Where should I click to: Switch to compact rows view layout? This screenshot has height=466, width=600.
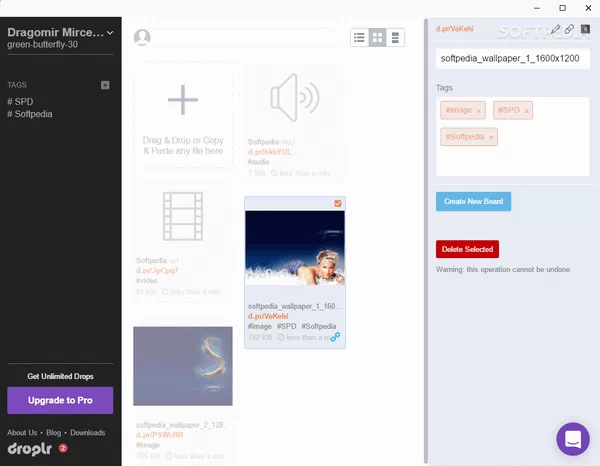(x=395, y=37)
